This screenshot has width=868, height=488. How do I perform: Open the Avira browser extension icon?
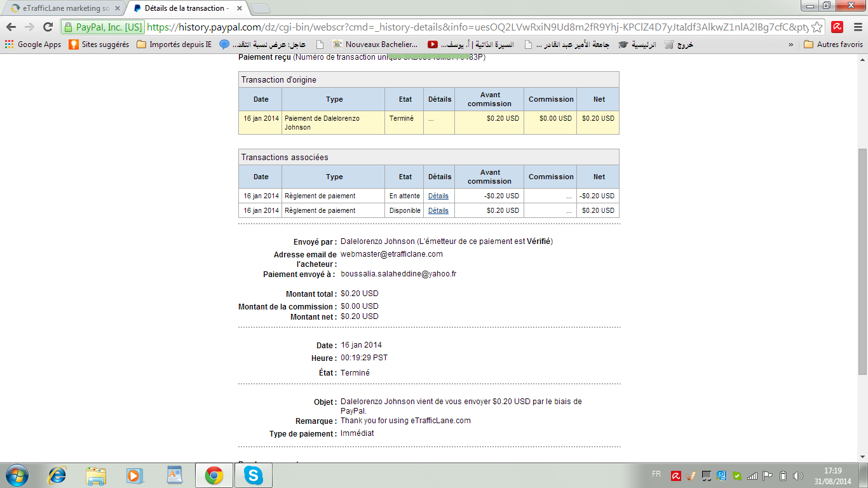point(837,27)
